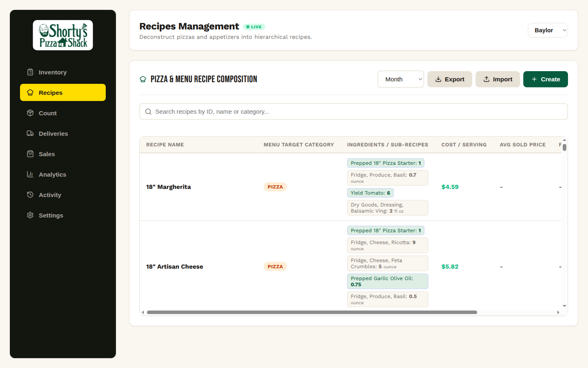Open the Inventory page

coord(63,72)
